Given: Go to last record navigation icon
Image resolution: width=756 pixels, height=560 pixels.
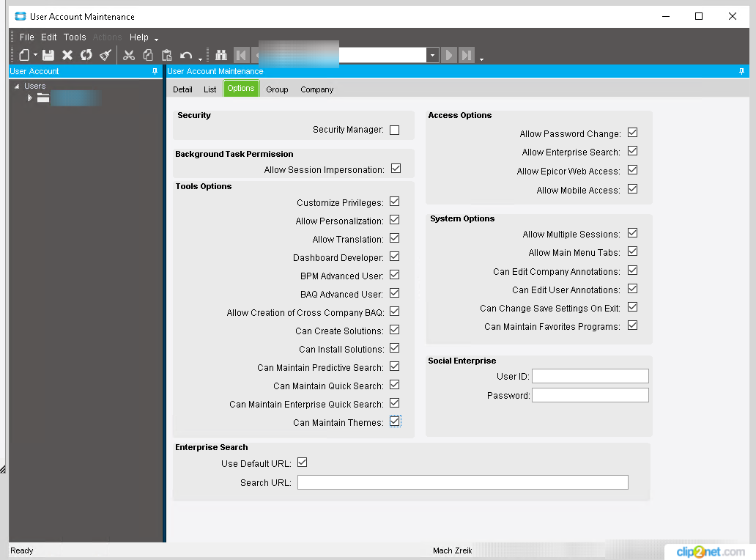Looking at the screenshot, I should coord(467,55).
